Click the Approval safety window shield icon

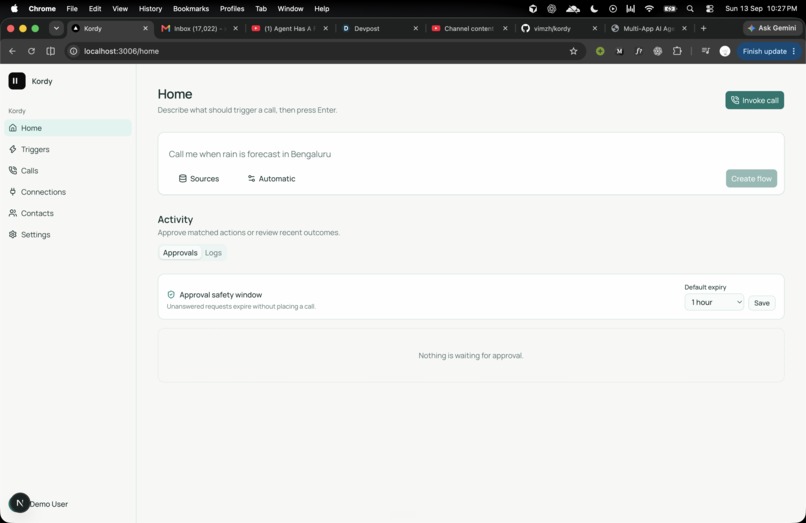click(171, 295)
